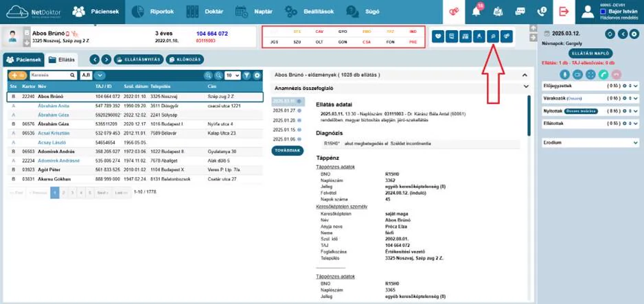This screenshot has width=644, height=304.
Task: Open Bajor István user profile
Action: (x=610, y=12)
